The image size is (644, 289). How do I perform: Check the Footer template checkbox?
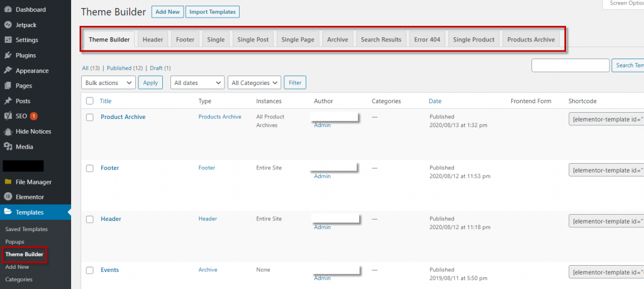pyautogui.click(x=89, y=168)
